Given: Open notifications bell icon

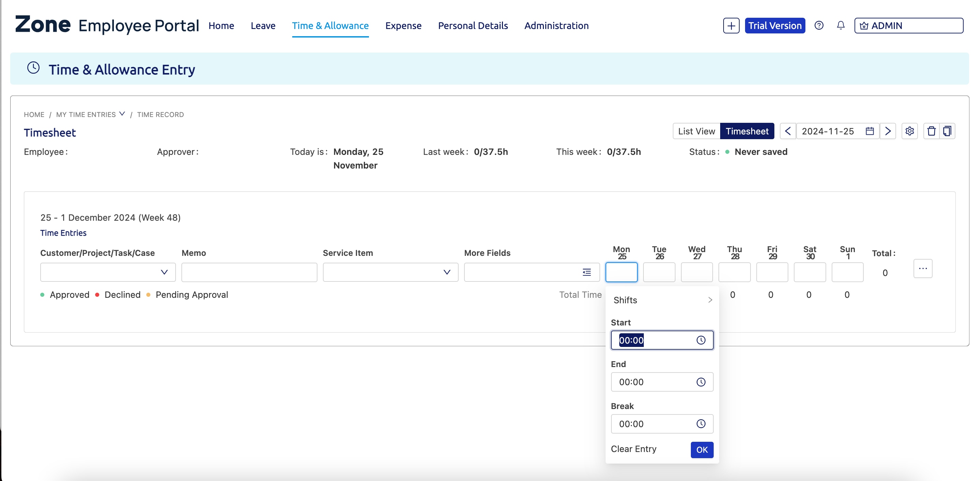Looking at the screenshot, I should coord(841,26).
